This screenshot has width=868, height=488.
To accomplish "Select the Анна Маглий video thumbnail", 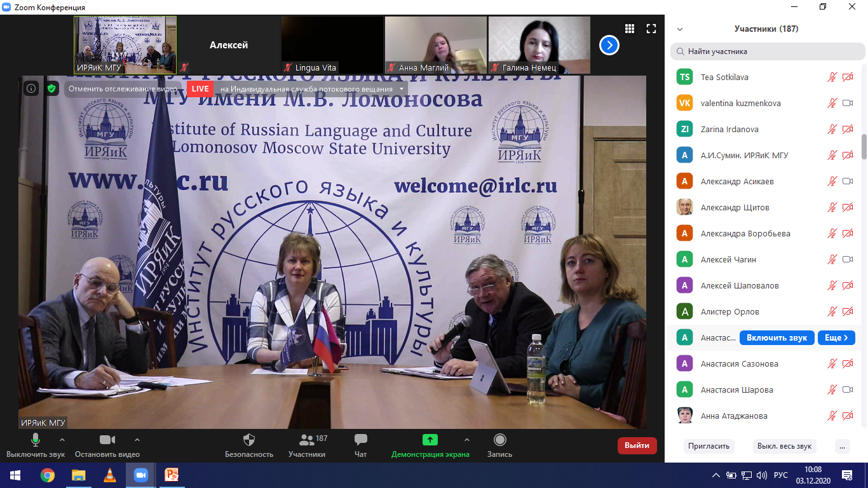I will [436, 45].
